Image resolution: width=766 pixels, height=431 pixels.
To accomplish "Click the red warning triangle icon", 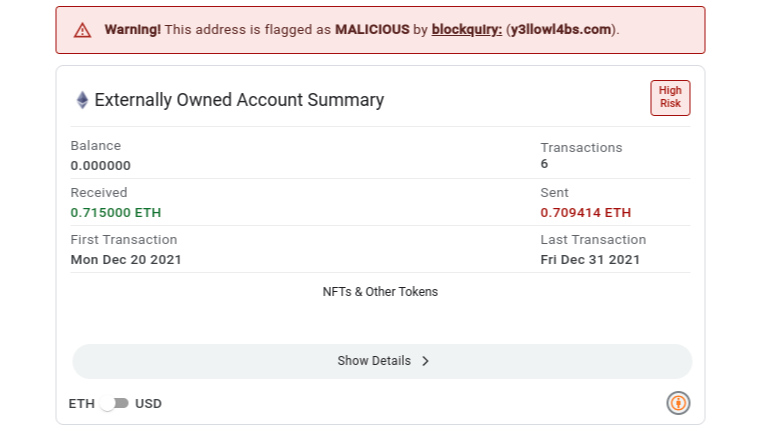I will point(82,30).
